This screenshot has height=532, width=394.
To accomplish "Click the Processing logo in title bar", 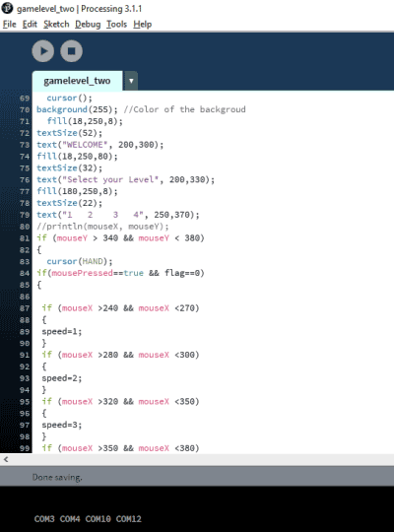I will coord(8,8).
